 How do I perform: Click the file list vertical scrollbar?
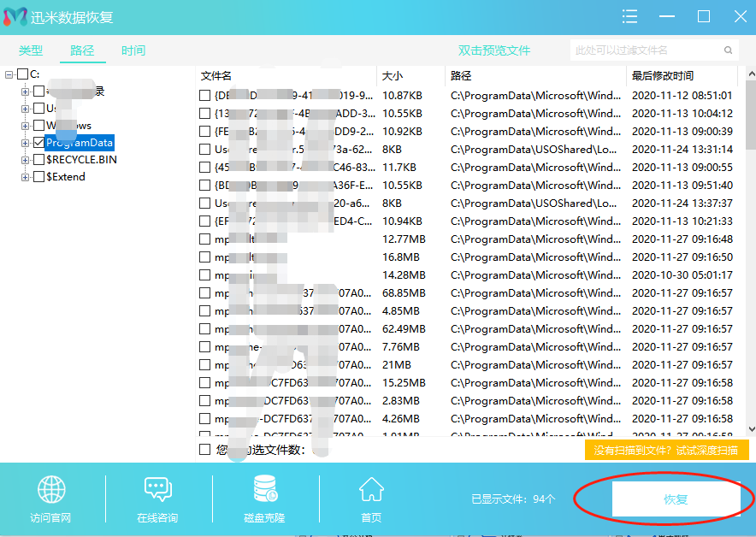pos(750,257)
